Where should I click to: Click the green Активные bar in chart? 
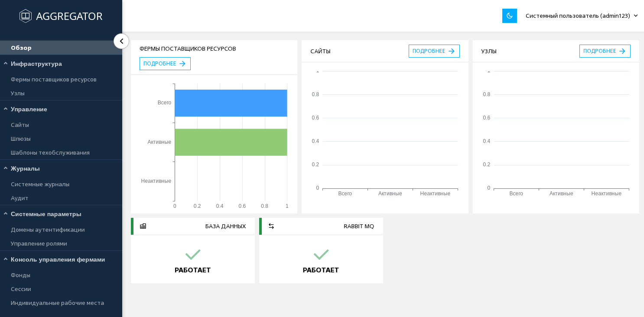[231, 142]
